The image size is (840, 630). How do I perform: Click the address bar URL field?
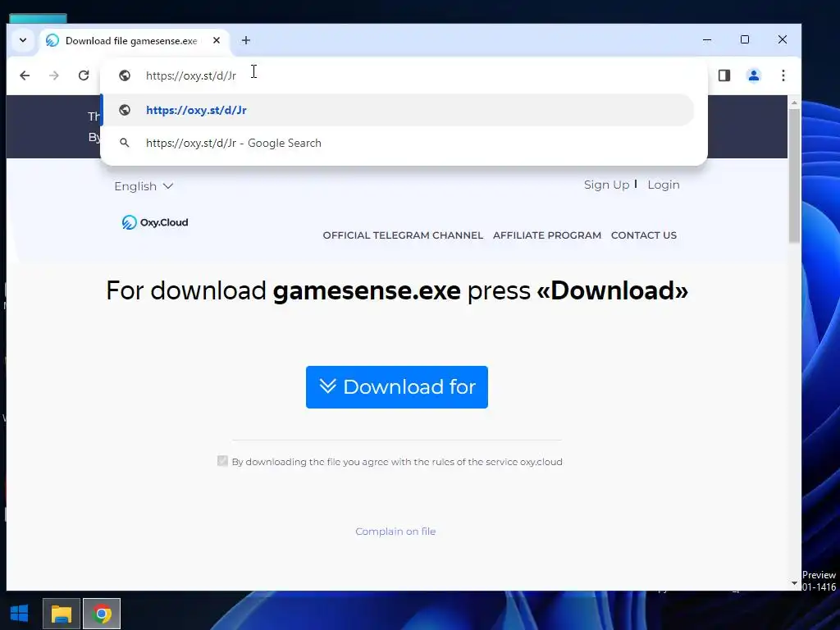click(402, 75)
